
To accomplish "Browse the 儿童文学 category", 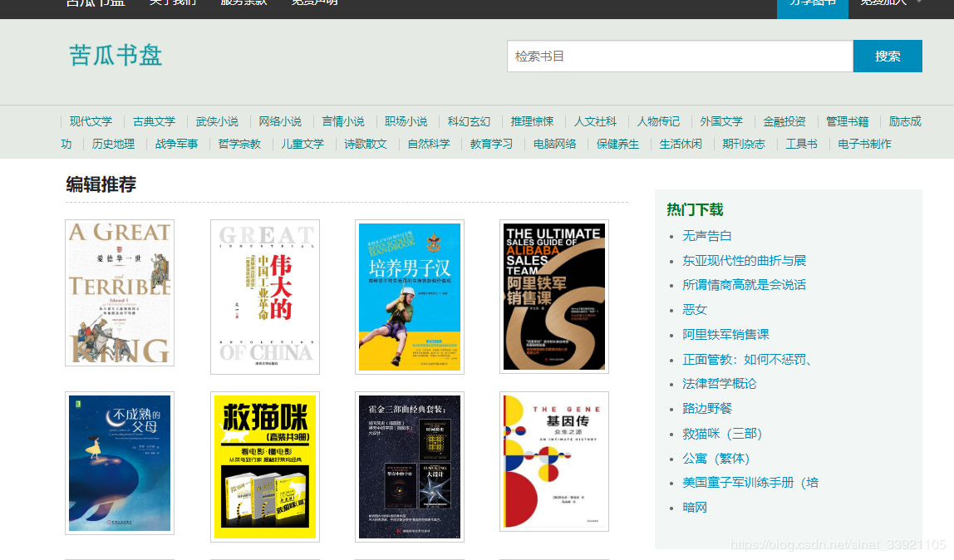I will coord(302,144).
